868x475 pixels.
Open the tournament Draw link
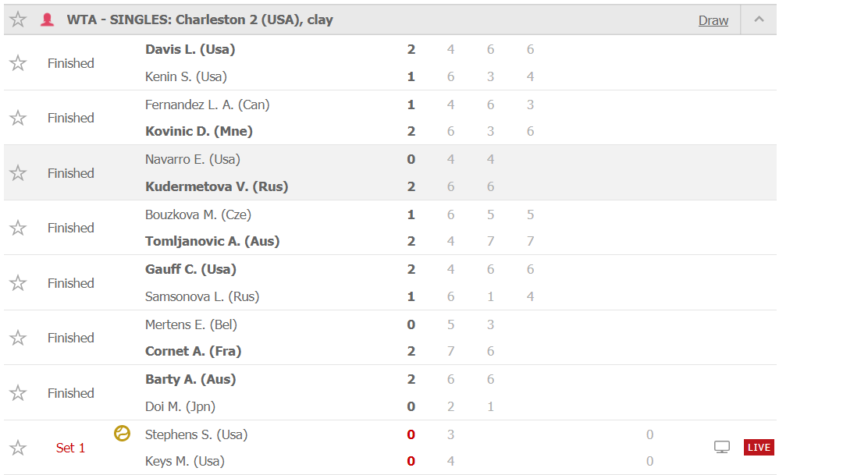[x=713, y=20]
